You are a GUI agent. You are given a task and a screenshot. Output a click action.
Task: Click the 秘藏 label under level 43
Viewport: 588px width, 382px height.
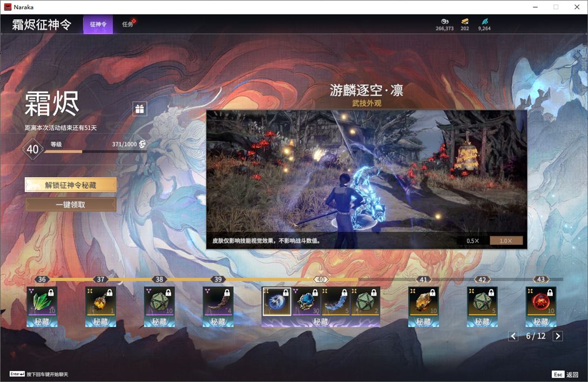540,321
